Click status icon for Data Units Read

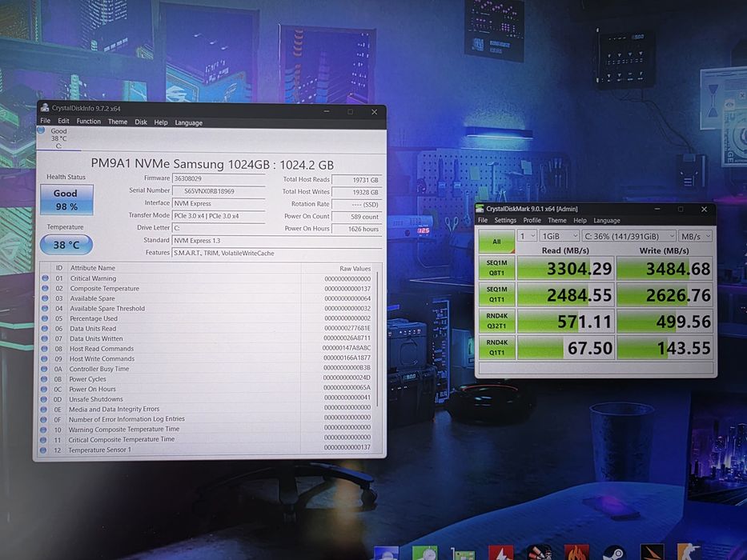pyautogui.click(x=45, y=328)
